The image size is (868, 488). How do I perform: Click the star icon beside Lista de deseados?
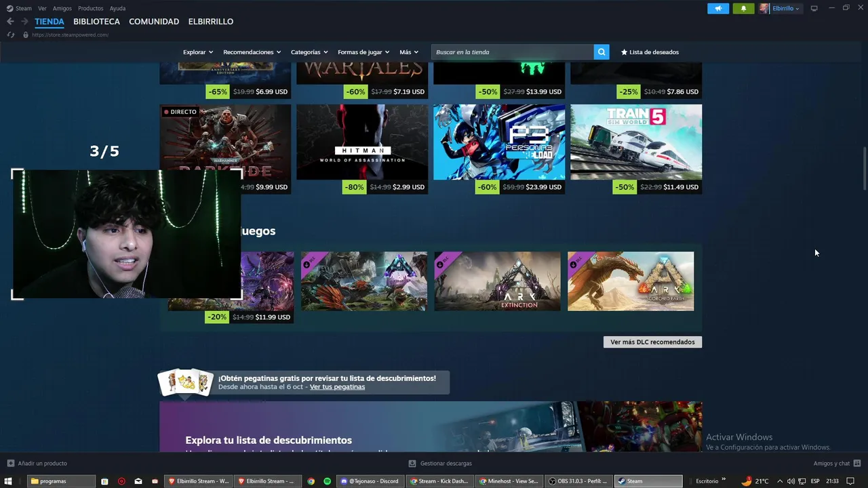click(x=624, y=52)
